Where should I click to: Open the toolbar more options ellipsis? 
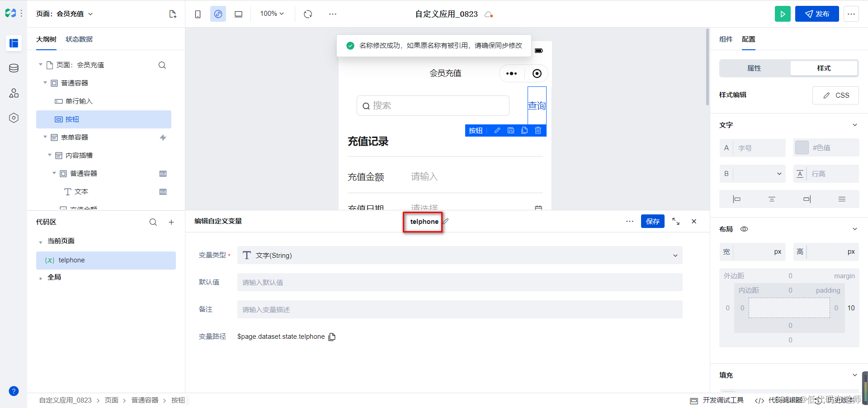[x=333, y=14]
